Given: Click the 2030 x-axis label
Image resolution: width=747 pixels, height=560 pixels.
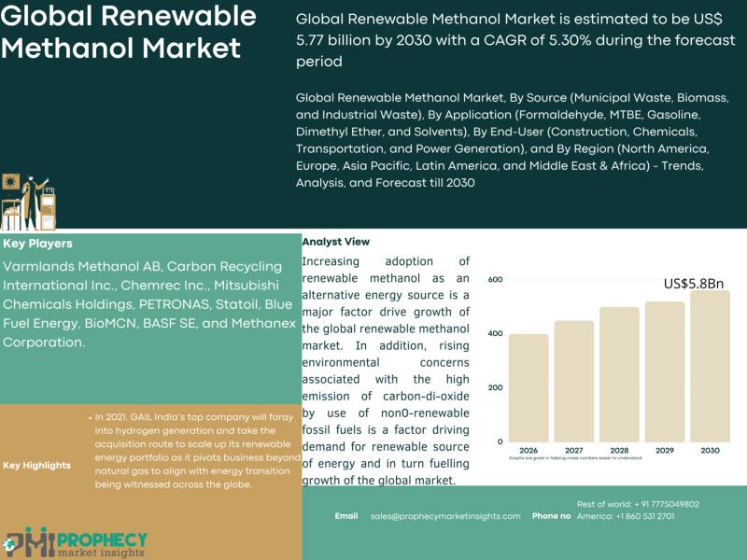Looking at the screenshot, I should (710, 450).
